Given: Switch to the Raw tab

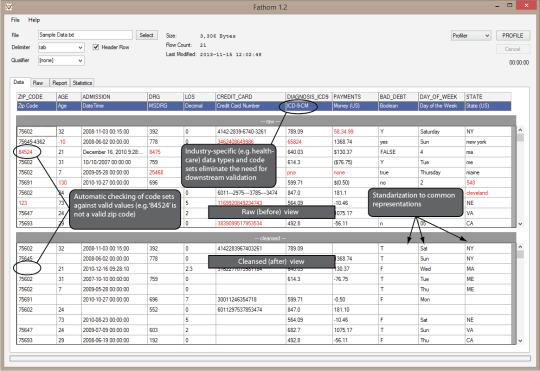Looking at the screenshot, I should pos(38,83).
